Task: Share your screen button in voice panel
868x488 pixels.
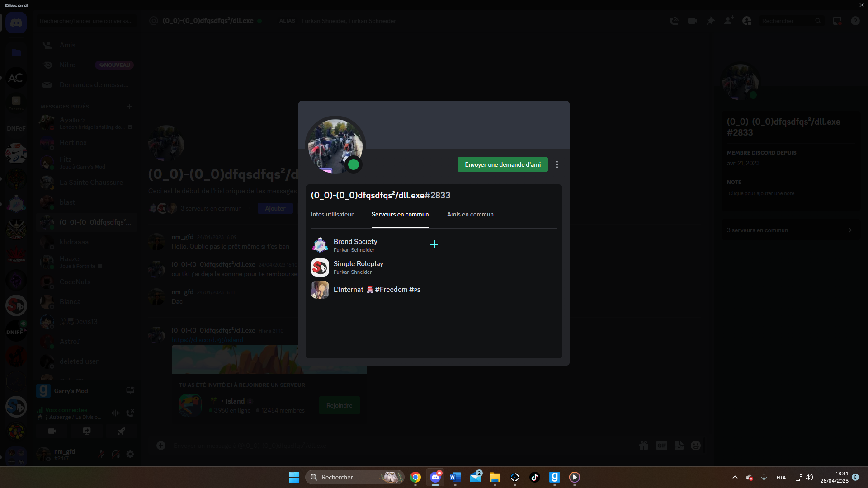Action: [x=87, y=431]
